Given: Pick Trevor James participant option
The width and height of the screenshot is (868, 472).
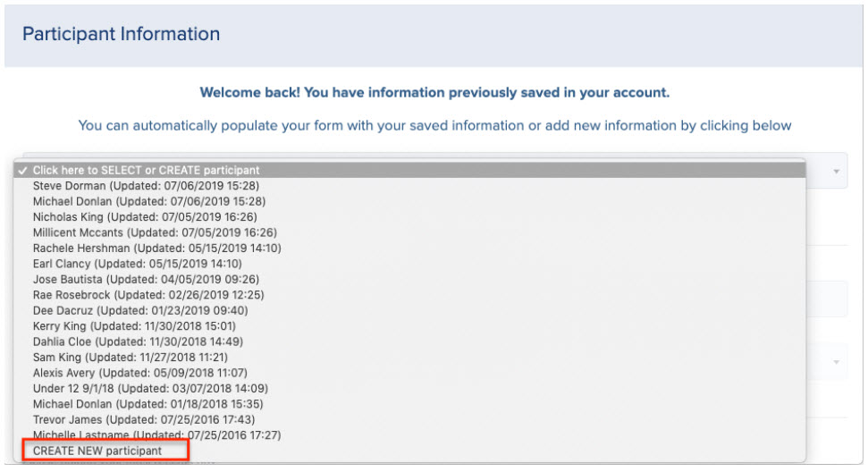Looking at the screenshot, I should 409,419.
